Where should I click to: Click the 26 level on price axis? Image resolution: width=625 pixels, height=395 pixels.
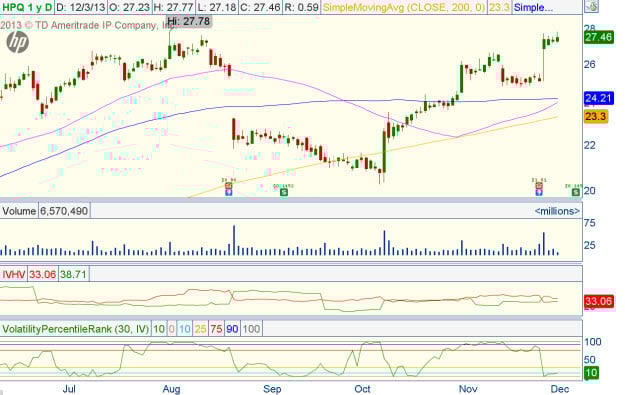pos(590,64)
